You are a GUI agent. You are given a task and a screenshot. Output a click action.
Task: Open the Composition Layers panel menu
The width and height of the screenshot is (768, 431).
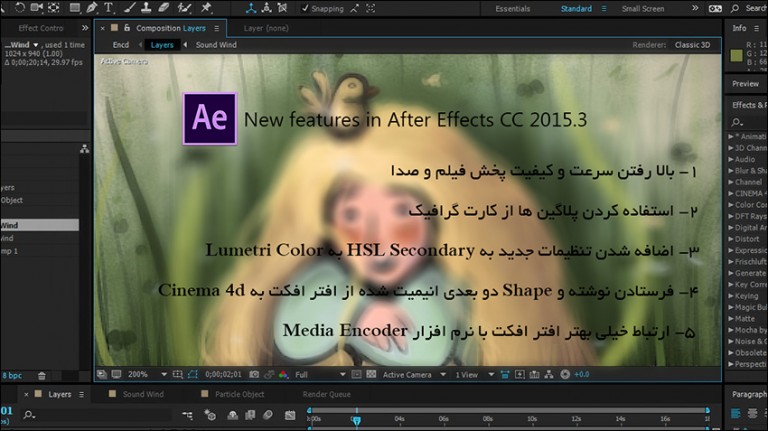(x=216, y=28)
